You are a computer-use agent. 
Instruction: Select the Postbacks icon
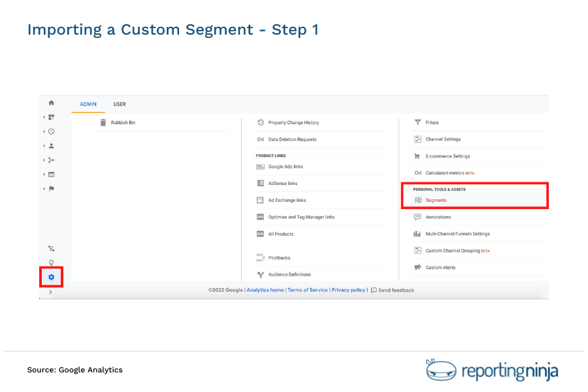coord(259,257)
